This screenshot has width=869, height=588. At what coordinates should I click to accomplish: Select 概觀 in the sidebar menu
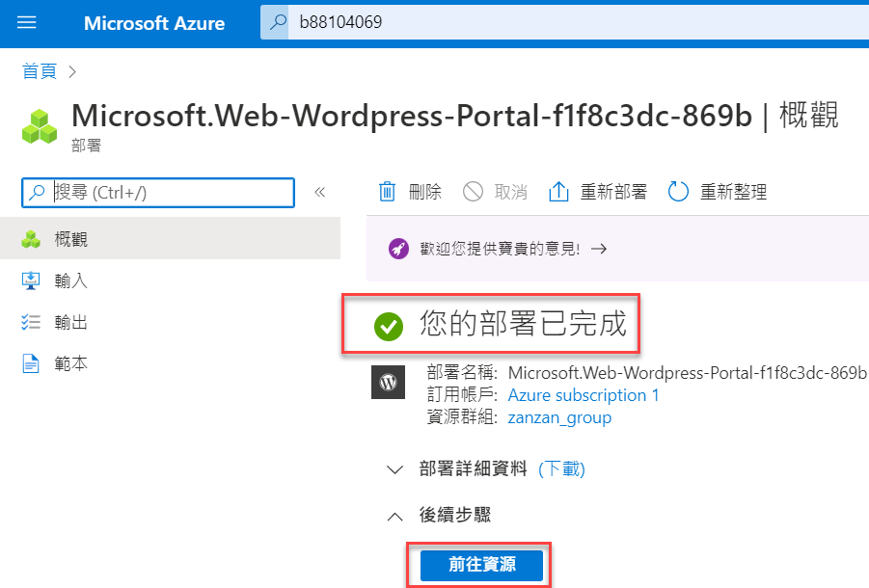(170, 239)
